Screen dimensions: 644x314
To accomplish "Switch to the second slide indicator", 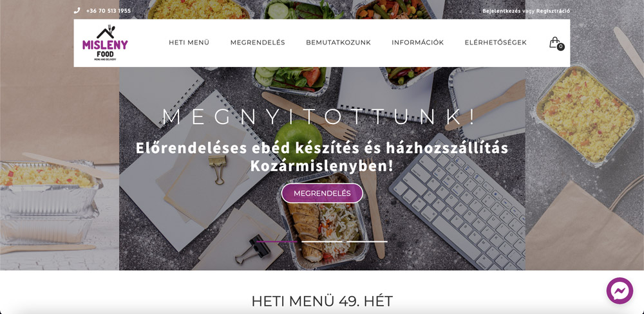I will coord(322,241).
